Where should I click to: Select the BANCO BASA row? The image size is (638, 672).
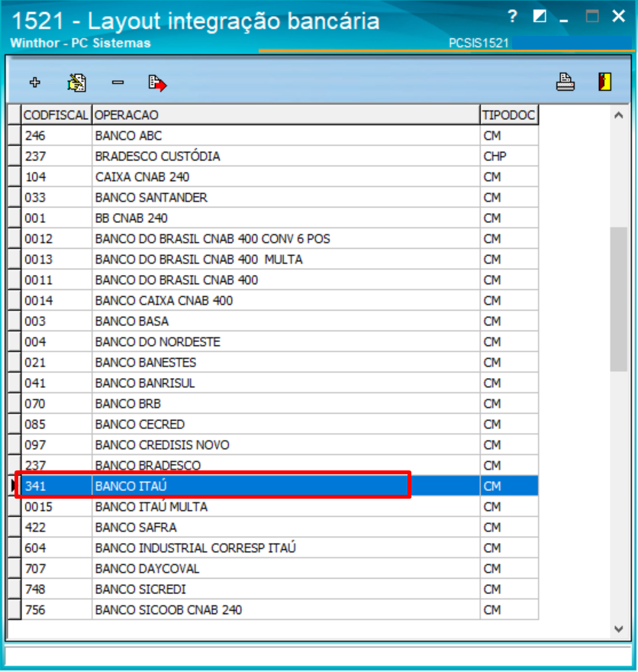pos(272,321)
